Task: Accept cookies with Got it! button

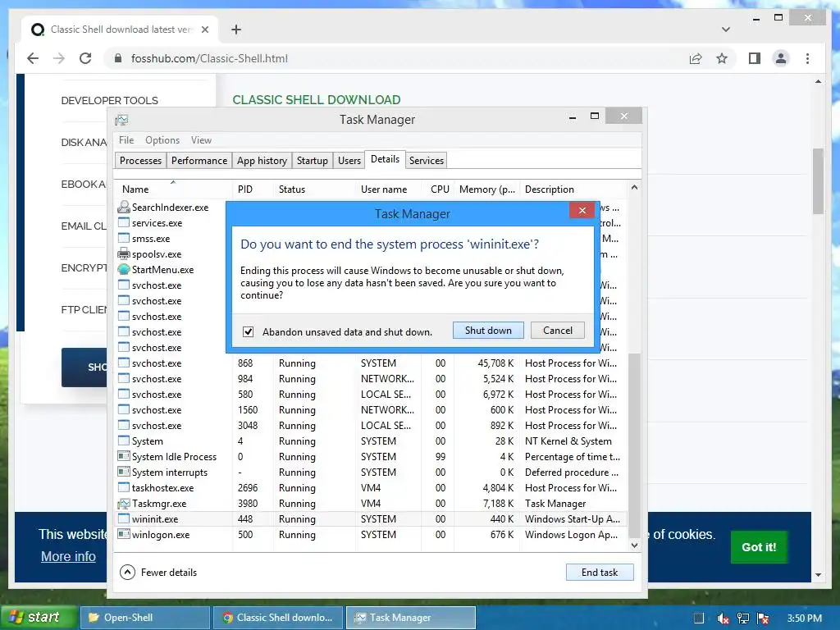Action: point(759,547)
